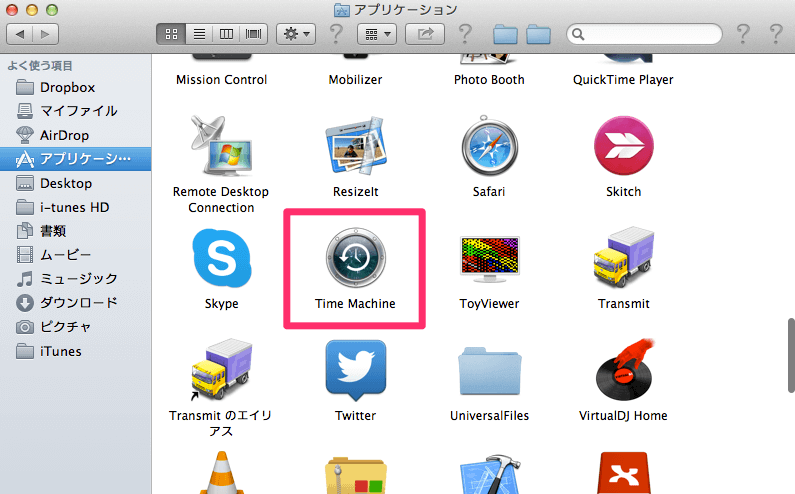Switch to column view mode
Viewport: 795px width, 494px height.
(226, 34)
